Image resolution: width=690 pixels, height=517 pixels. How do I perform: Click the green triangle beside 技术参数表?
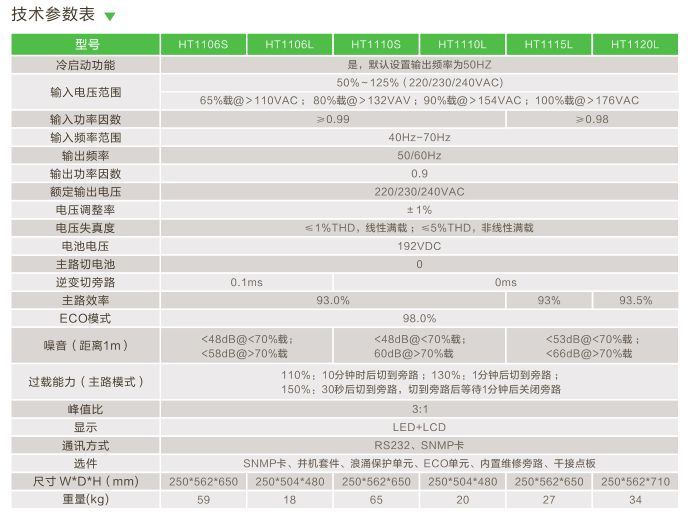click(110, 17)
